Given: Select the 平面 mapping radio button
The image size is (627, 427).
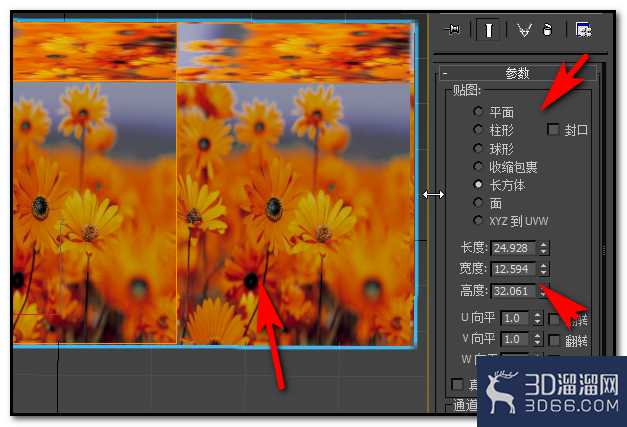Looking at the screenshot, I should pos(478,111).
